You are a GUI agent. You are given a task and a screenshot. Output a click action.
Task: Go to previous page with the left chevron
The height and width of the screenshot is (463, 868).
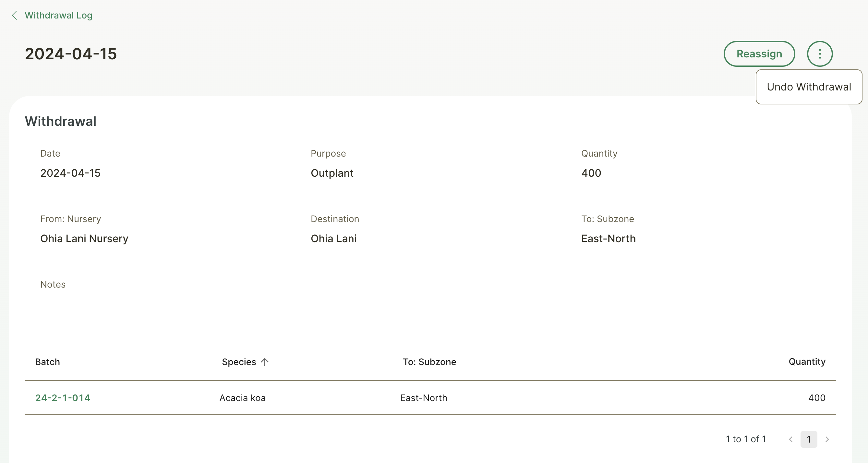791,439
